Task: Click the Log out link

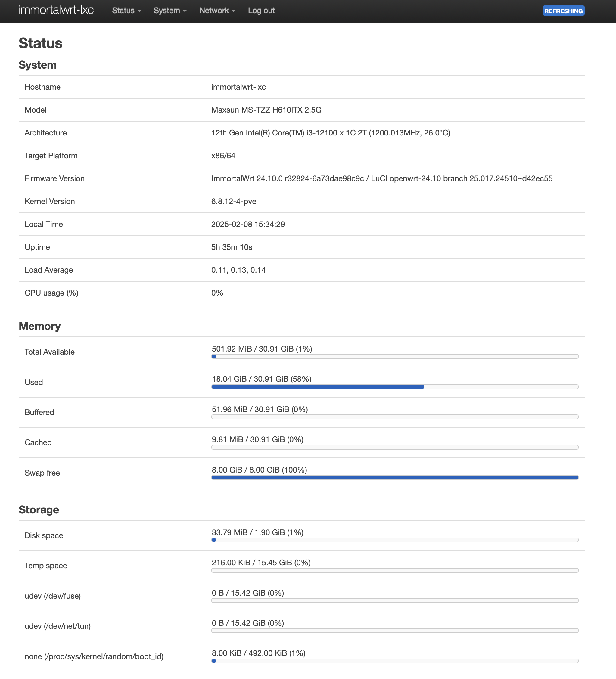Action: pos(261,11)
